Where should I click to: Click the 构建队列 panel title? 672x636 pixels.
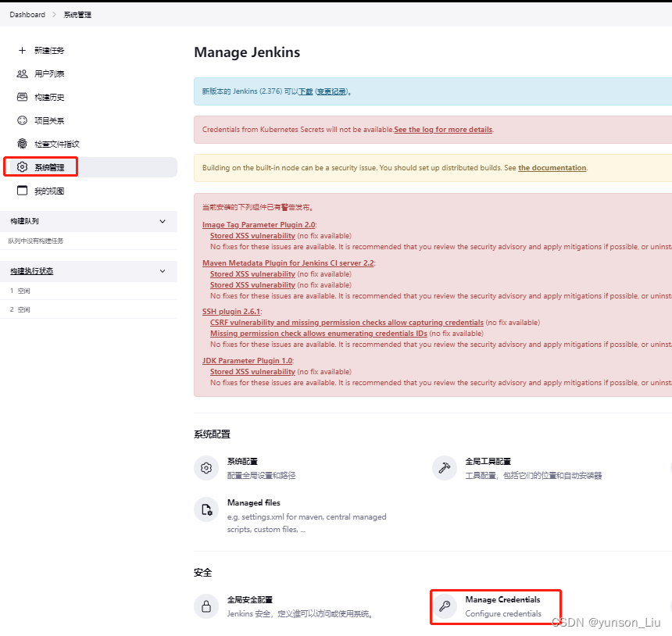pyautogui.click(x=24, y=221)
